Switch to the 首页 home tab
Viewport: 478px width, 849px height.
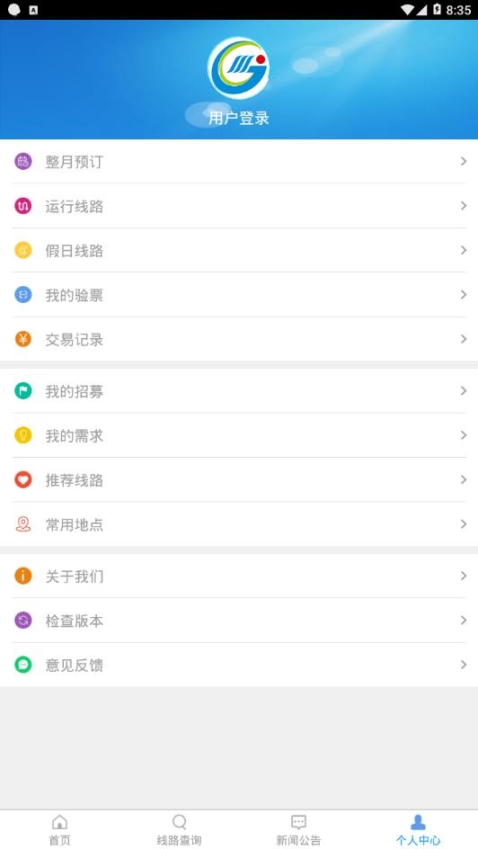pos(60,830)
